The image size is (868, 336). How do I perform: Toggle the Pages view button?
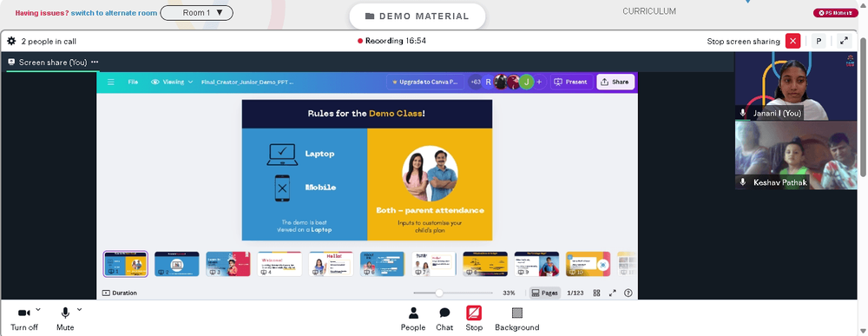[545, 293]
